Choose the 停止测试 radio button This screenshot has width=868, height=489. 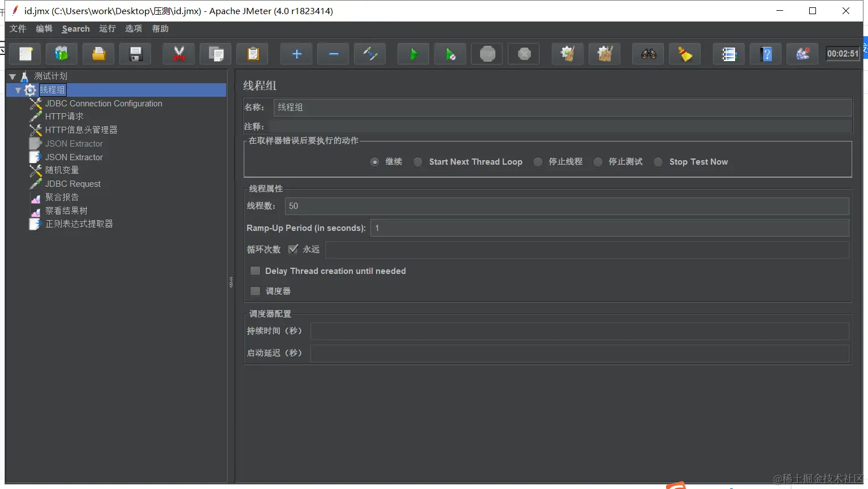(x=598, y=162)
